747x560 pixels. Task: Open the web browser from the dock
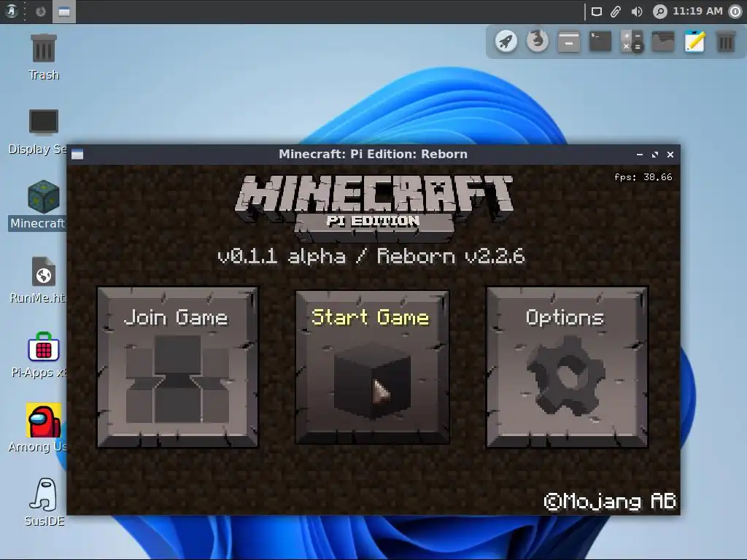click(x=538, y=41)
